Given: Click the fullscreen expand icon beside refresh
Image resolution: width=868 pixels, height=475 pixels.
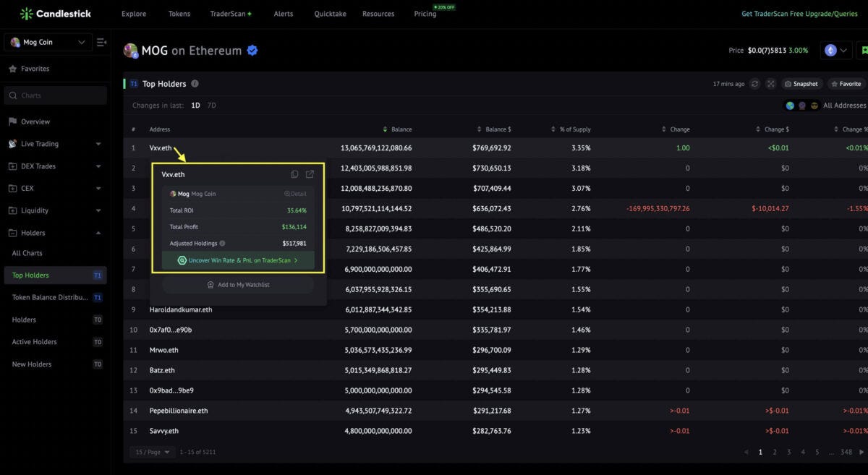Looking at the screenshot, I should 770,84.
